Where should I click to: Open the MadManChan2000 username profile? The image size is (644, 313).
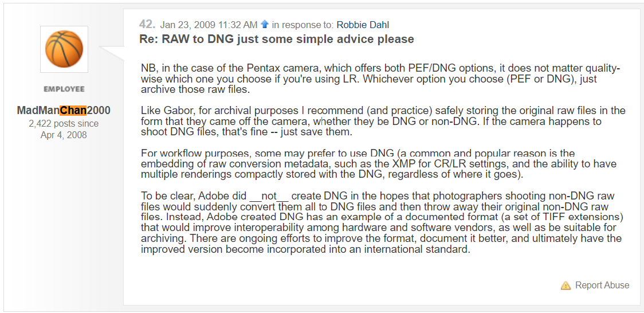click(x=64, y=111)
